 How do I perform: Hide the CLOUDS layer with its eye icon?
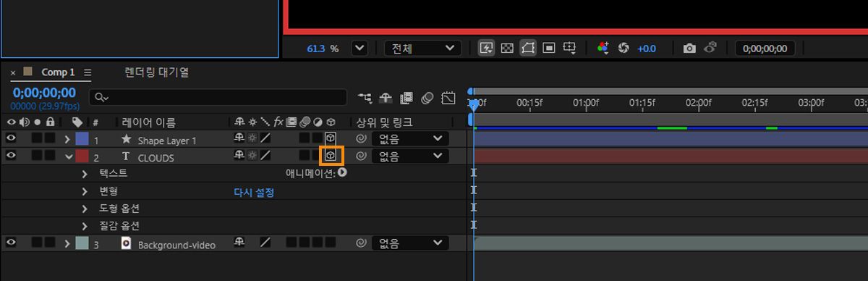coord(11,155)
